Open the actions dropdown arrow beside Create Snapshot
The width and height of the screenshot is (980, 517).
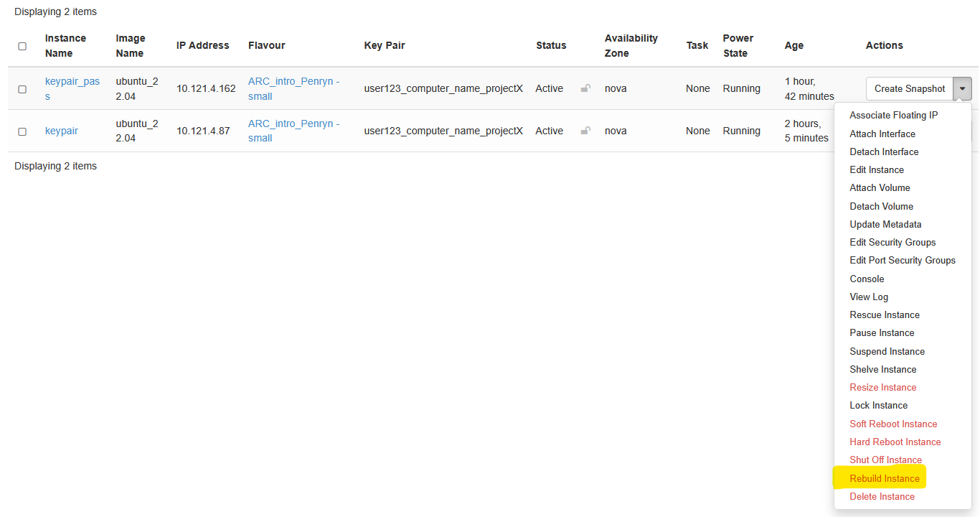click(x=962, y=88)
